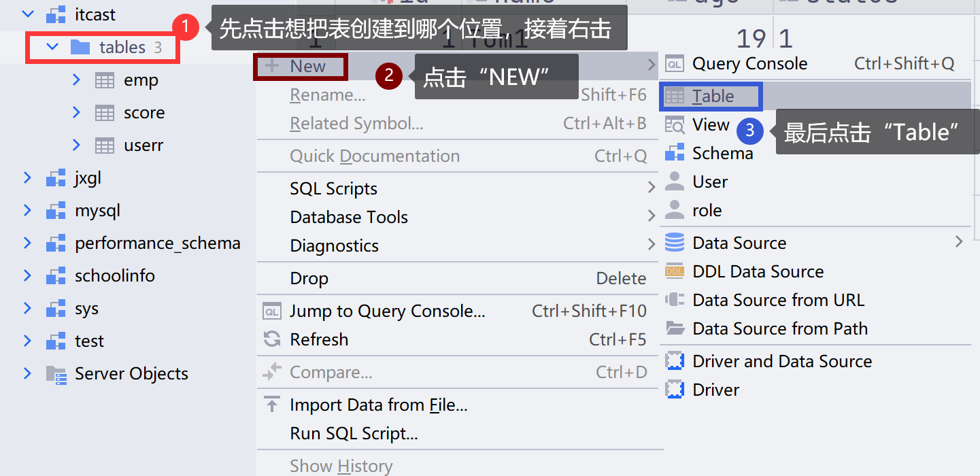Click the Query Console icon in submenu
Viewport: 980px width, 476px height.
pos(675,64)
